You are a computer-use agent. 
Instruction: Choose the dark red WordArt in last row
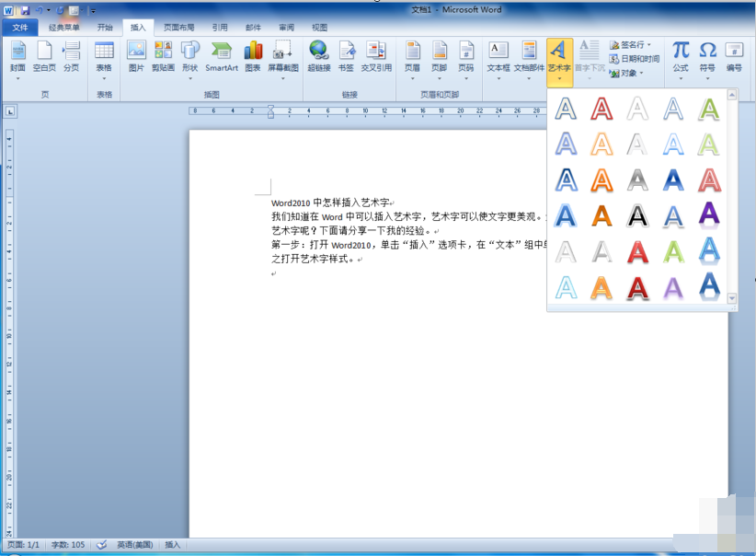(637, 287)
